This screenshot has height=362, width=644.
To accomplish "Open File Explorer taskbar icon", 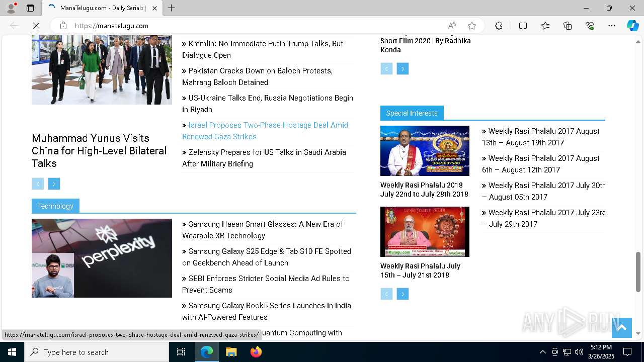I will tap(231, 352).
